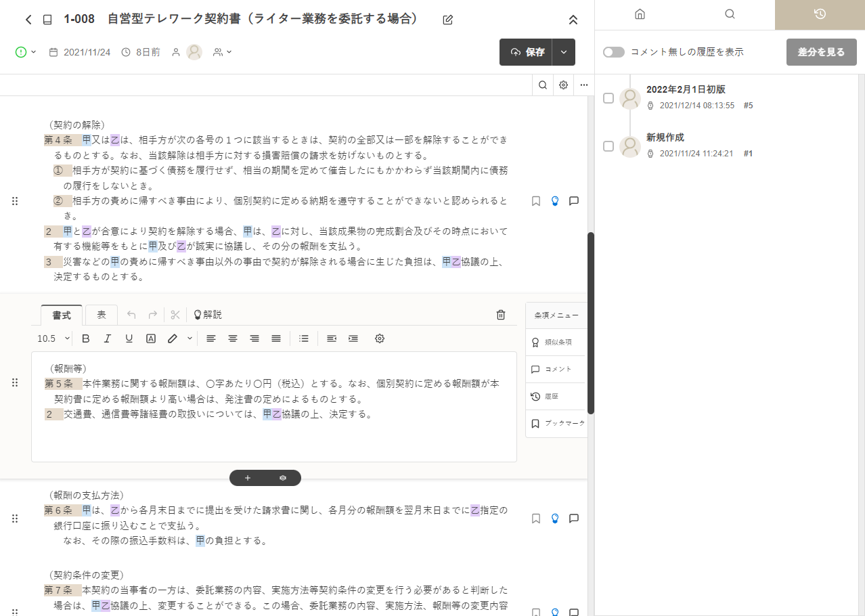Apply the boxed character A format

pyautogui.click(x=151, y=338)
